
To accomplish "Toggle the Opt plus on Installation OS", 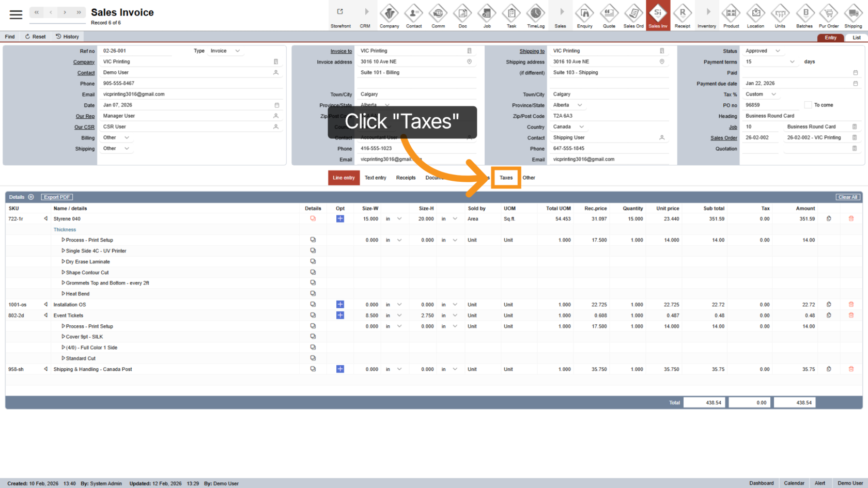I will (340, 304).
